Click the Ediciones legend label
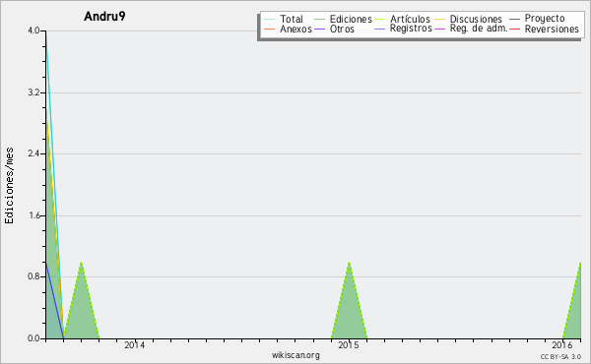 351,19
